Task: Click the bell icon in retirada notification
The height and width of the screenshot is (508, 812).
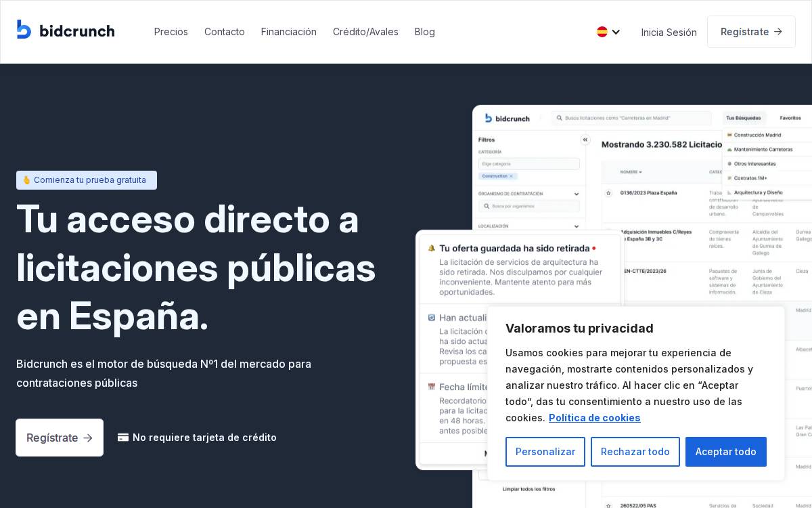Action: click(432, 249)
